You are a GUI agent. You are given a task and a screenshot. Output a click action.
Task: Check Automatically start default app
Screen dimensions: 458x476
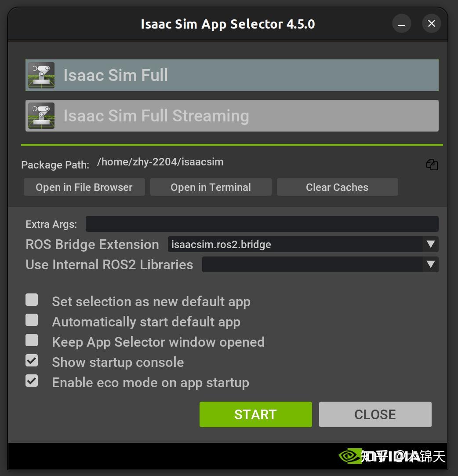point(32,320)
